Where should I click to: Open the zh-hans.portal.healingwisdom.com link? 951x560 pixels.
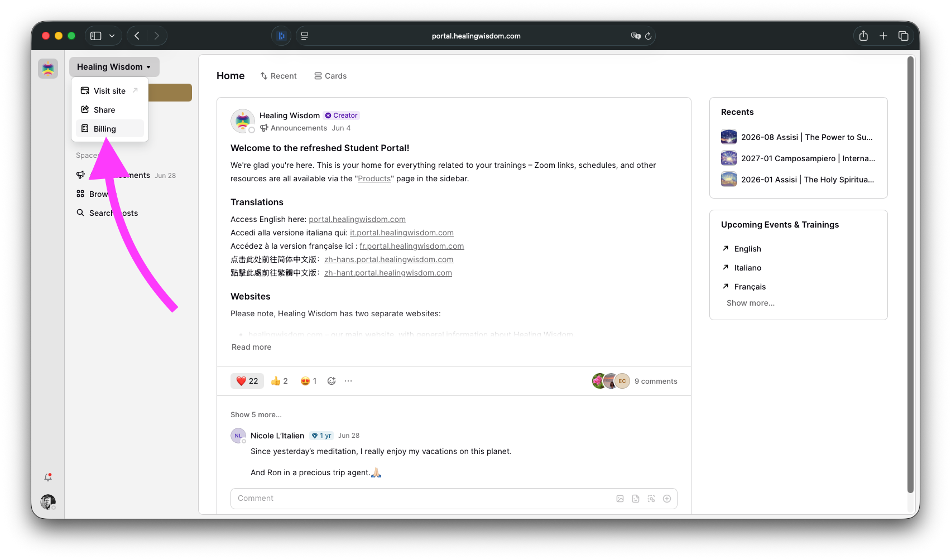pos(389,260)
